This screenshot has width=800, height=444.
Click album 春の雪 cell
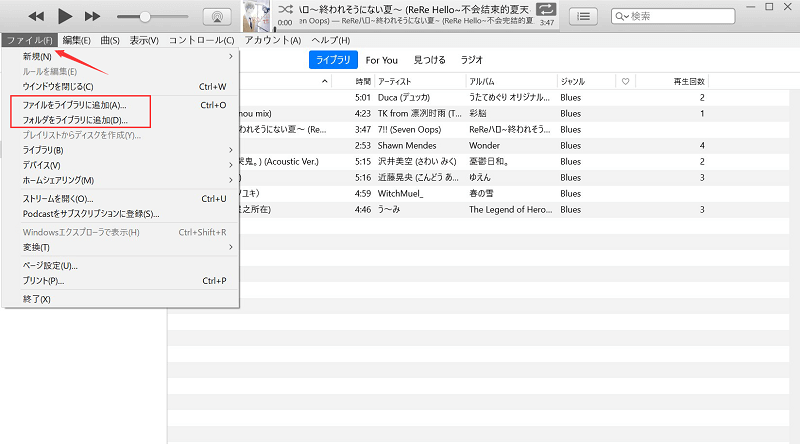tap(481, 193)
